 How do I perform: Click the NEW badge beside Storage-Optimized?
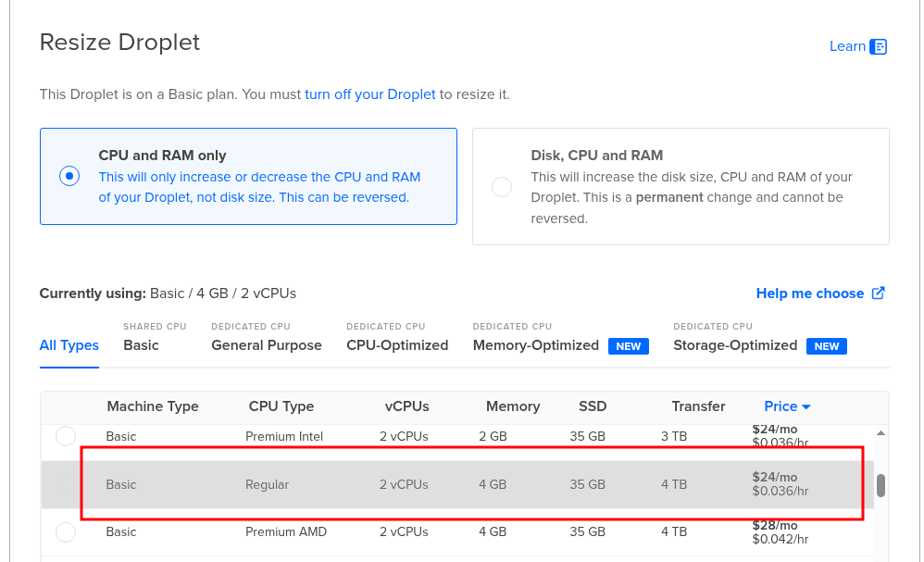point(826,346)
